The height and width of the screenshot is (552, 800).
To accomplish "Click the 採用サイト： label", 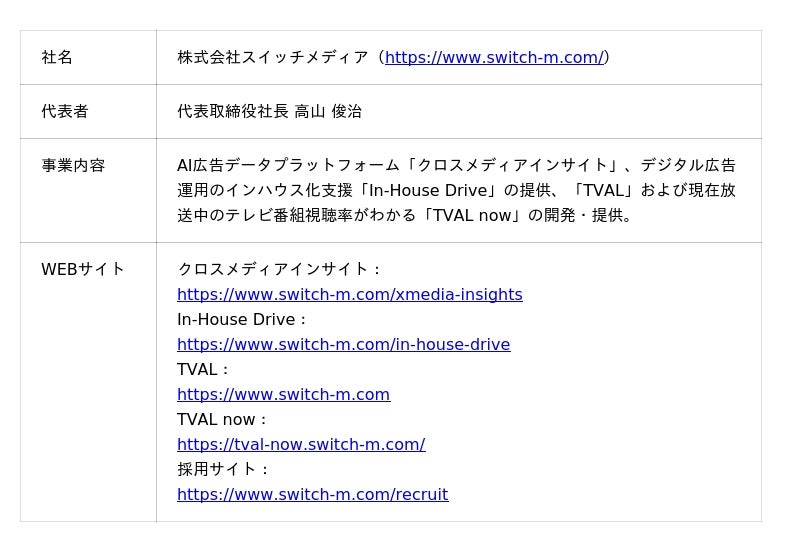I will [x=224, y=470].
